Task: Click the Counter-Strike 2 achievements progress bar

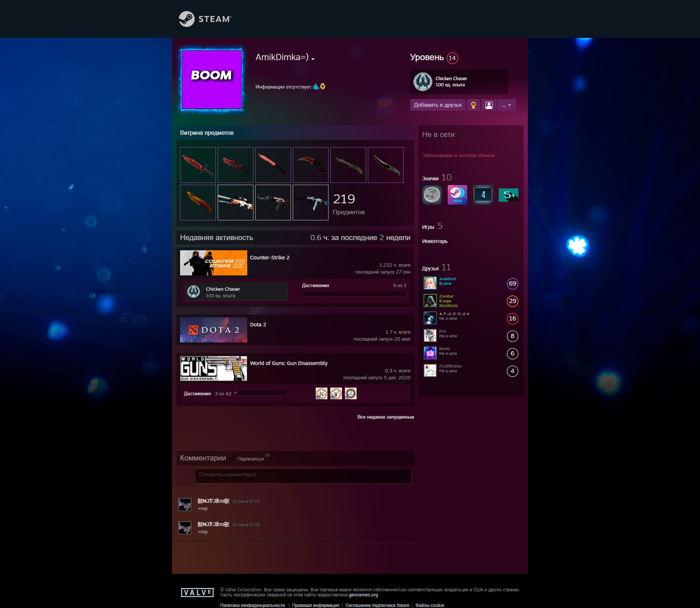Action: pos(354,294)
